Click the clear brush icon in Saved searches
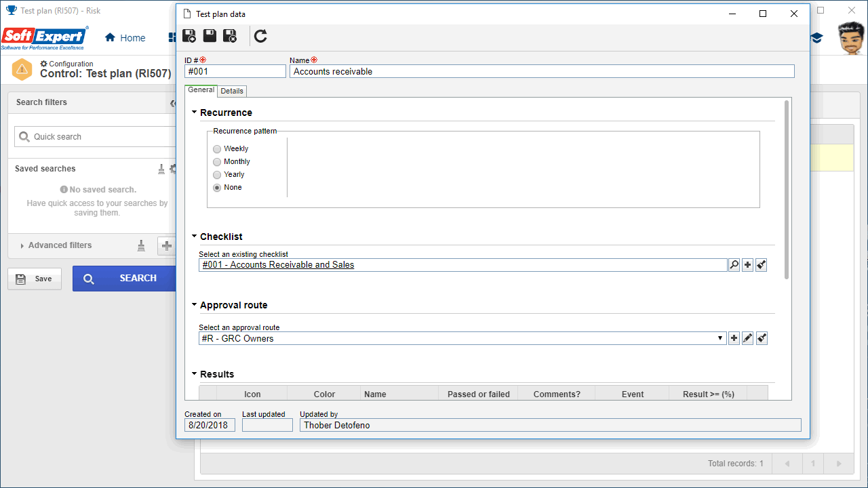This screenshot has height=488, width=868. (x=161, y=169)
